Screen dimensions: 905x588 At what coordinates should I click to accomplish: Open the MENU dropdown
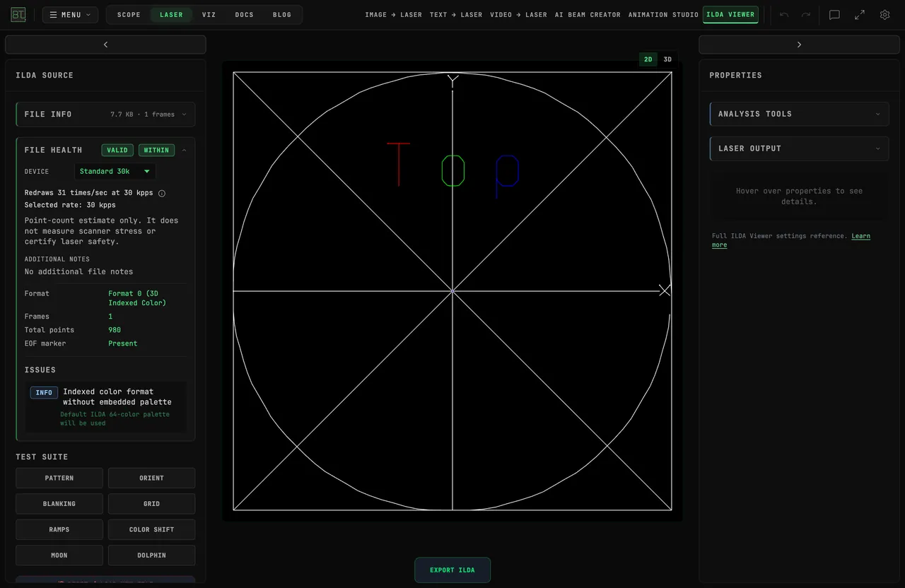(x=70, y=15)
